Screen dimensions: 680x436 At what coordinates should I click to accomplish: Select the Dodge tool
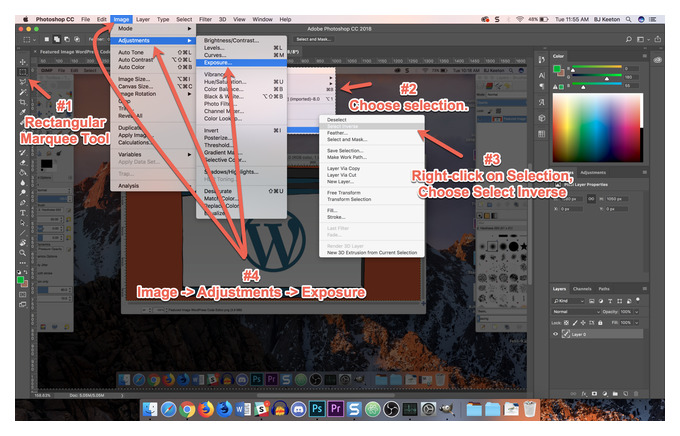pyautogui.click(x=23, y=193)
